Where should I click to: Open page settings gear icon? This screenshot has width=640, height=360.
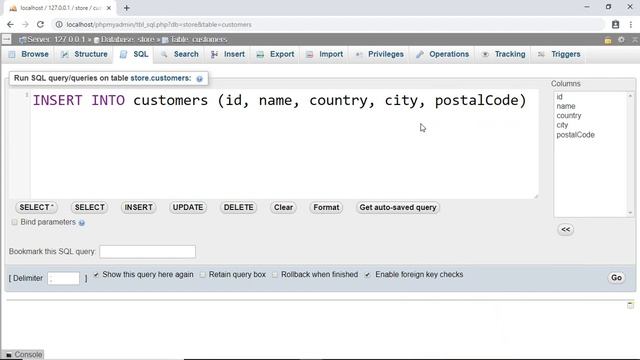click(x=621, y=40)
